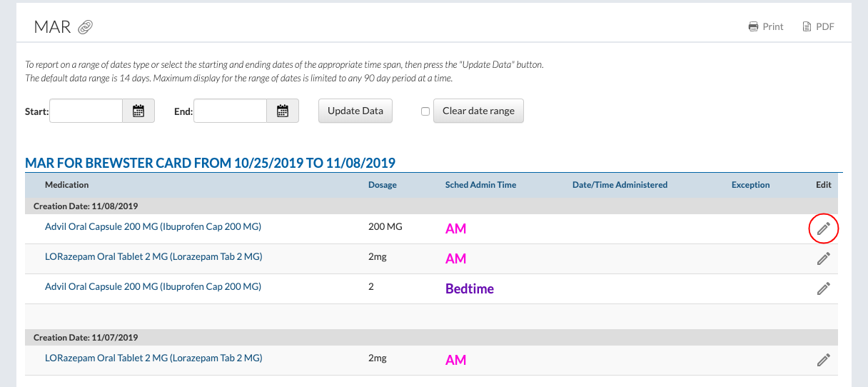Image resolution: width=868 pixels, height=387 pixels.
Task: Open the 11/07/2019 LORazepam Oral Tablet link
Action: click(x=153, y=358)
